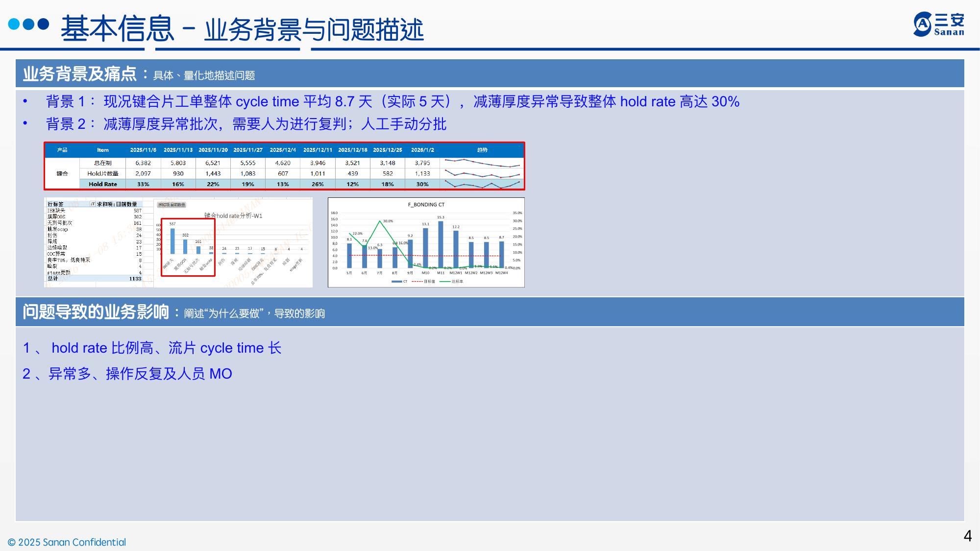Click the OOC异常 pivot row
Screen dimensions: 980x551
[x=94, y=254]
